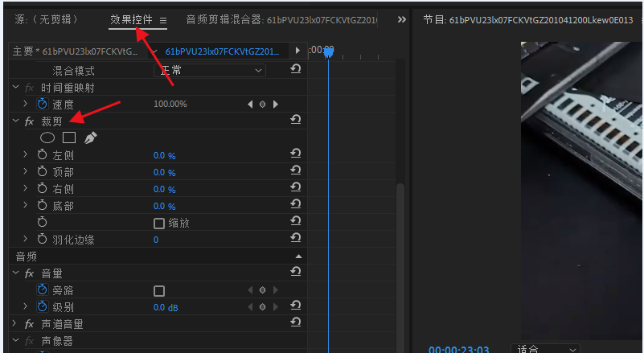This screenshot has height=353, width=644.
Task: Reset the 声道音量 effect
Action: (x=296, y=322)
